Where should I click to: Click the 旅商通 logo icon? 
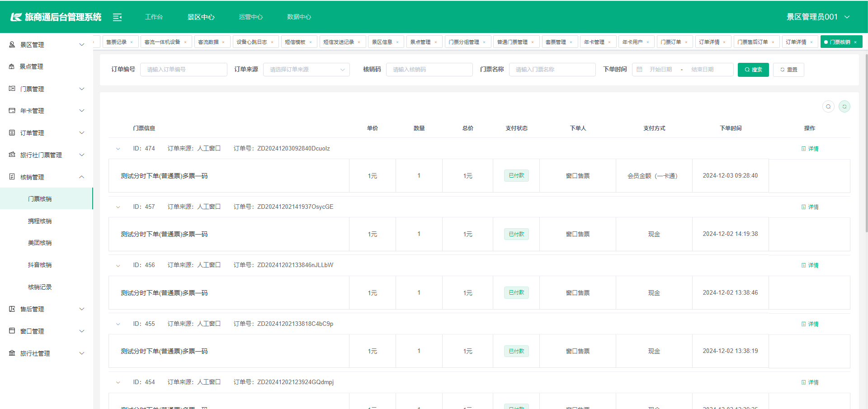16,17
